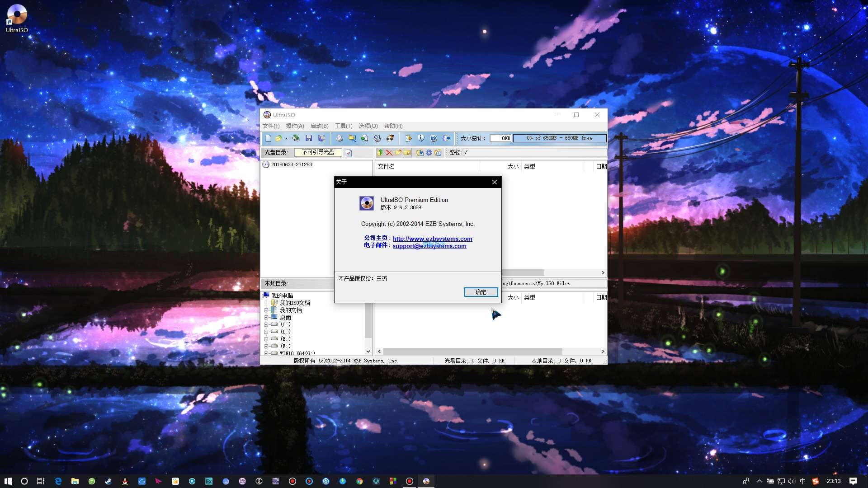
Task: Click the gear Properties icon in disc toolbar
Action: [x=429, y=153]
